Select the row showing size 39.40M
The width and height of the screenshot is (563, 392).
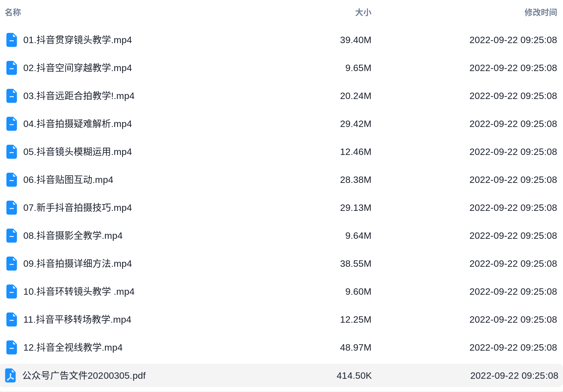(x=281, y=40)
